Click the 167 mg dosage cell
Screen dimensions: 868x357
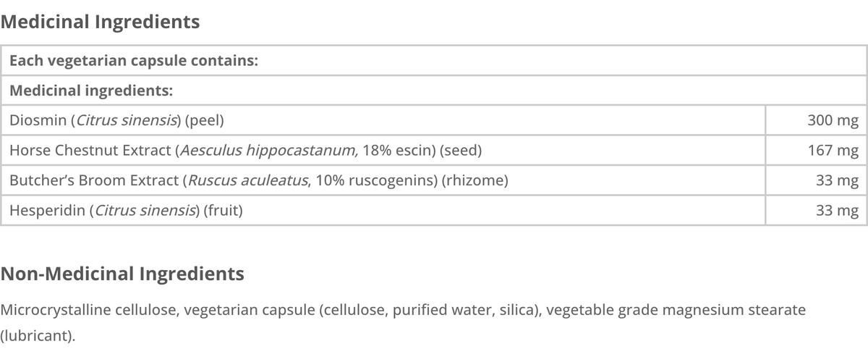[x=815, y=151]
